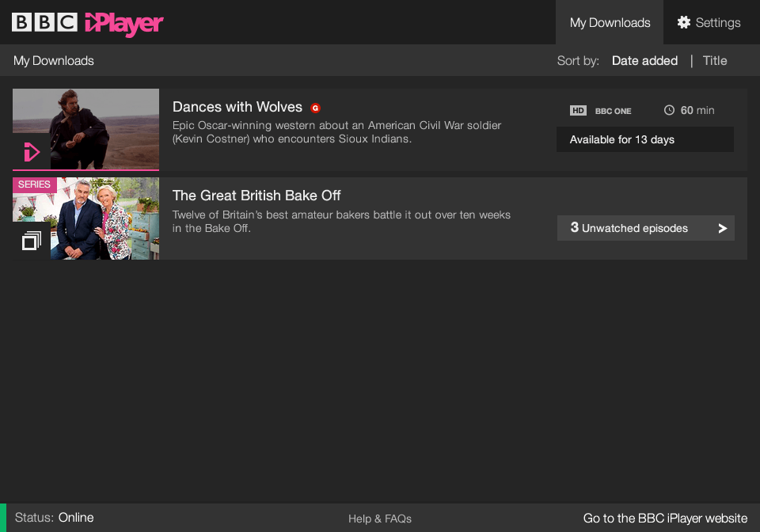Click the clock icon beside 60 min

[669, 110]
